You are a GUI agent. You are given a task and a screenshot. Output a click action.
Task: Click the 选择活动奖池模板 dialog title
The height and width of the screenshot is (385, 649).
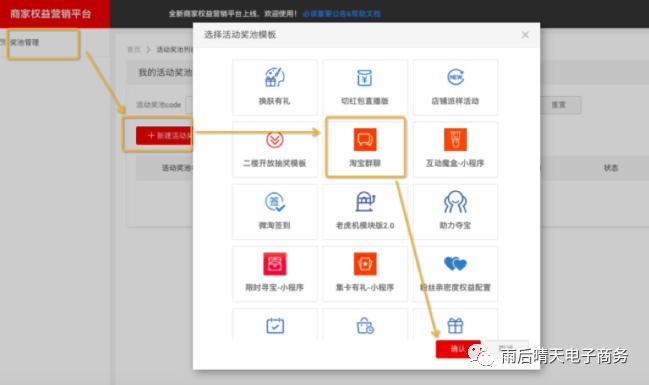pos(240,35)
